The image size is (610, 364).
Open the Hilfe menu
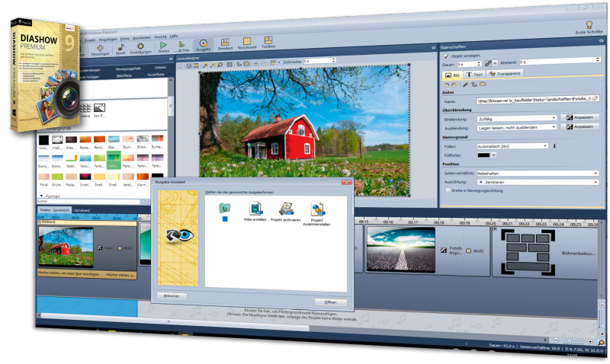point(174,36)
